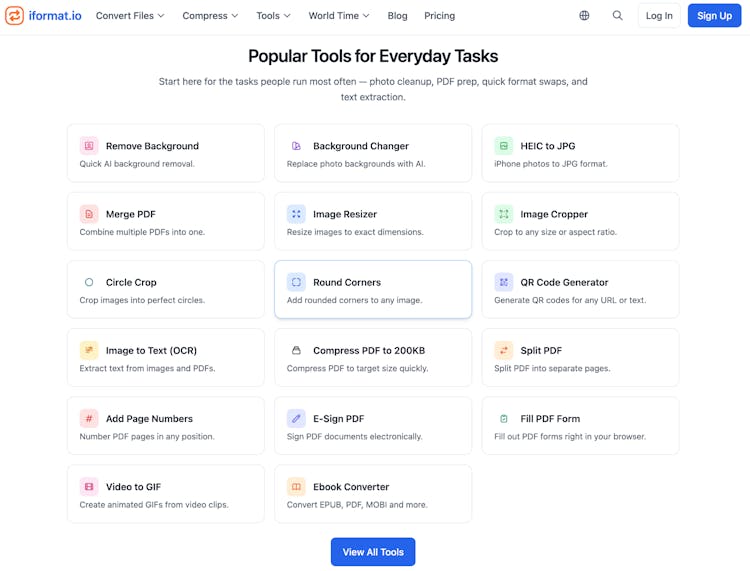
Task: Expand the Convert Files dropdown
Action: (130, 16)
